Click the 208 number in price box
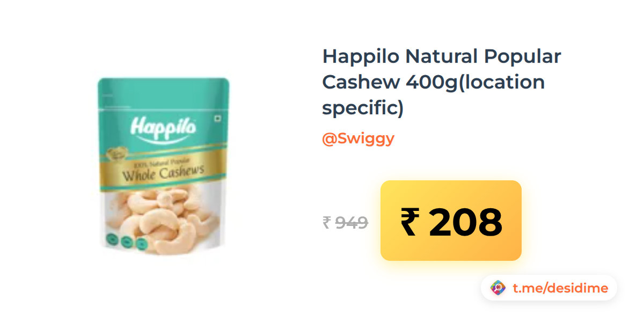 pos(465,222)
